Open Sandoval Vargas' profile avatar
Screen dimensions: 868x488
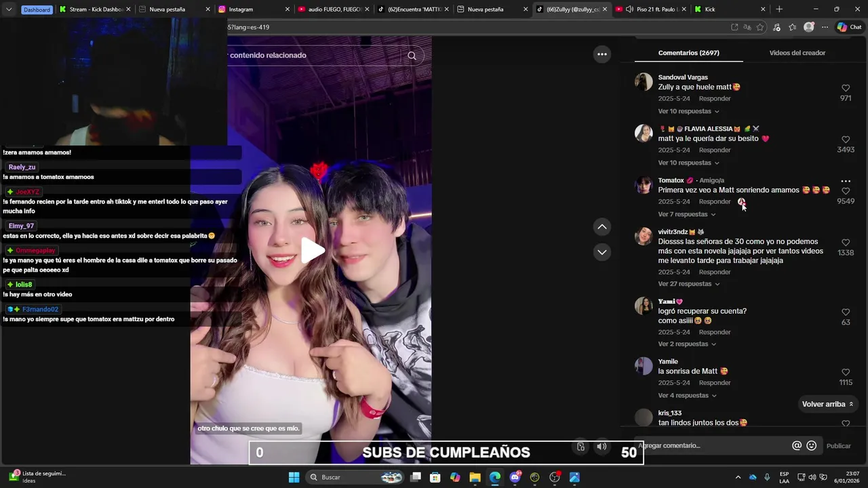click(x=644, y=82)
